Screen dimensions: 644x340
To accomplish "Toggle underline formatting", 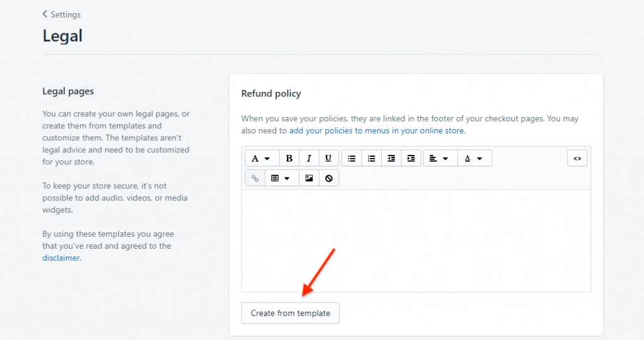I will (328, 158).
